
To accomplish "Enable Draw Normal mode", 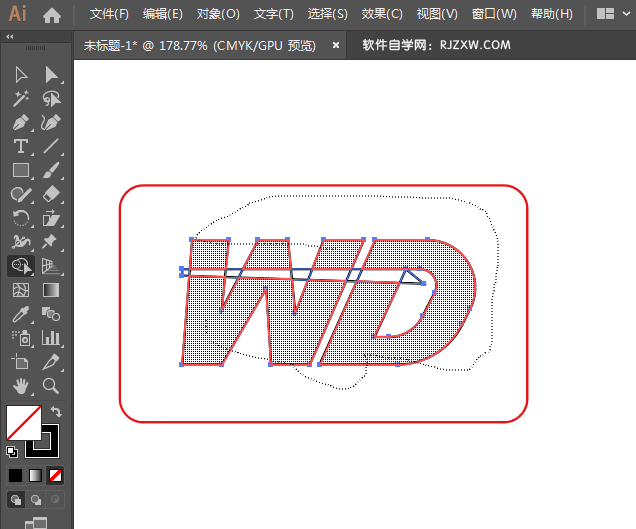I will pos(16,500).
